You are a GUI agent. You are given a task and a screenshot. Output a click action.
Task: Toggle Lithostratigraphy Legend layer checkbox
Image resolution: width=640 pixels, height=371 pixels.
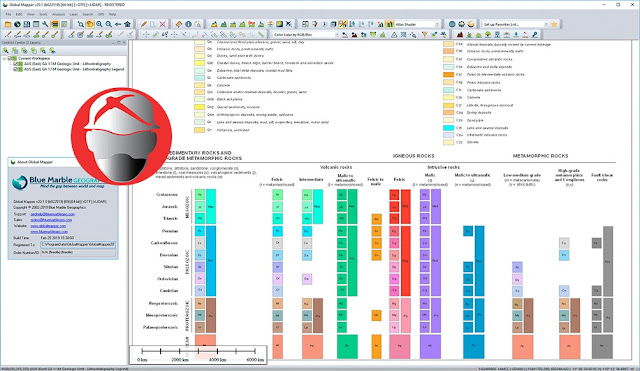[16, 69]
